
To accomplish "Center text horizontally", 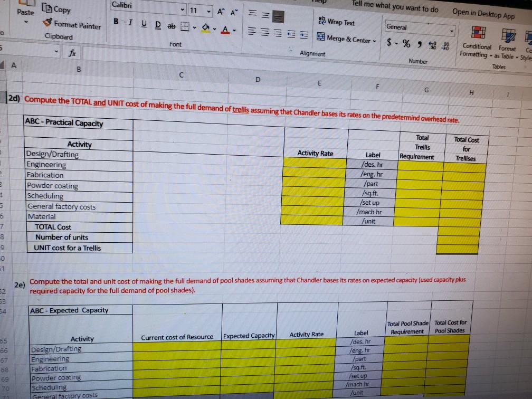I will (264, 32).
